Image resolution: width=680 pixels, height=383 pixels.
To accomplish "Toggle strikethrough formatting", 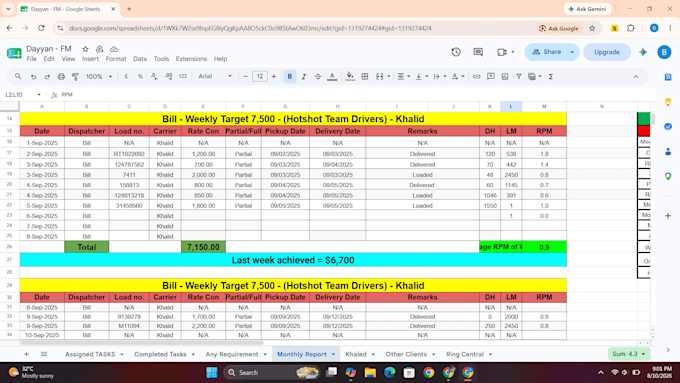I will 317,76.
